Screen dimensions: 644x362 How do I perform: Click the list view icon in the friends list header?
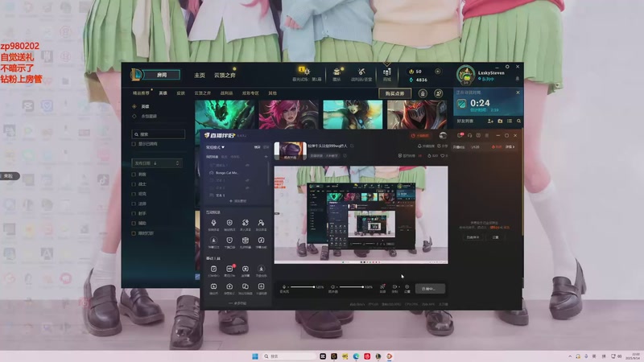tap(510, 121)
